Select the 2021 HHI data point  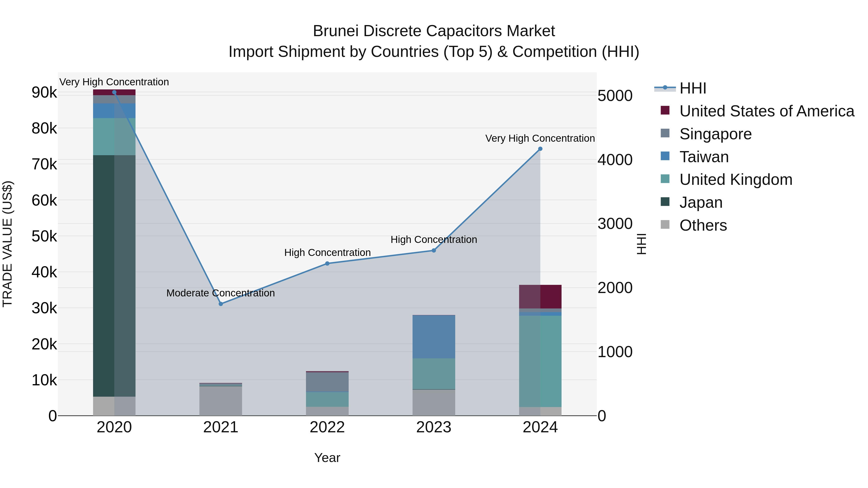click(x=221, y=304)
